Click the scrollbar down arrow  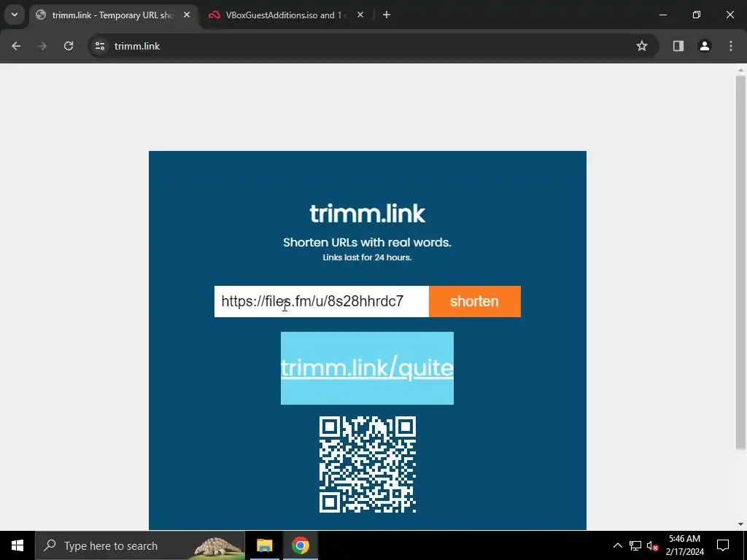(740, 524)
